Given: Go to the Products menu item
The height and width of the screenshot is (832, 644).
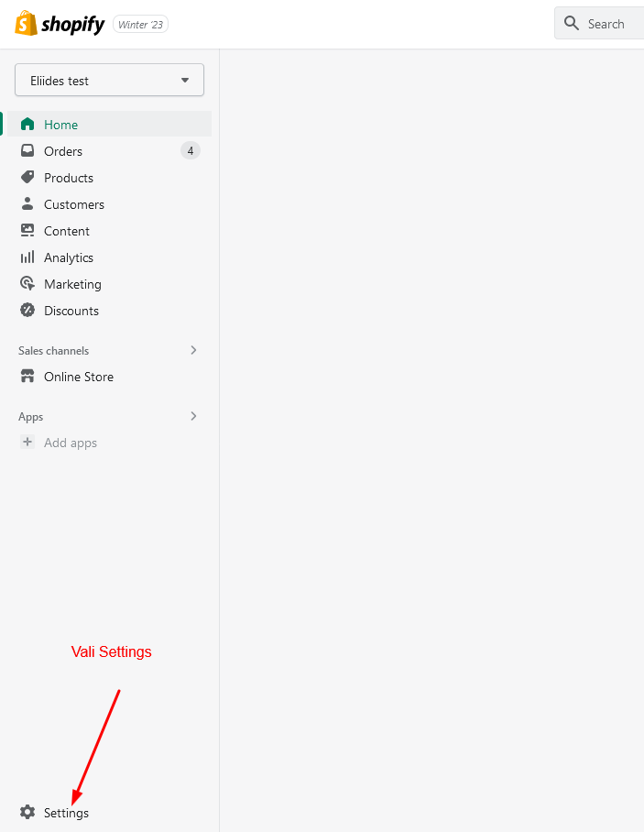Looking at the screenshot, I should pyautogui.click(x=69, y=178).
